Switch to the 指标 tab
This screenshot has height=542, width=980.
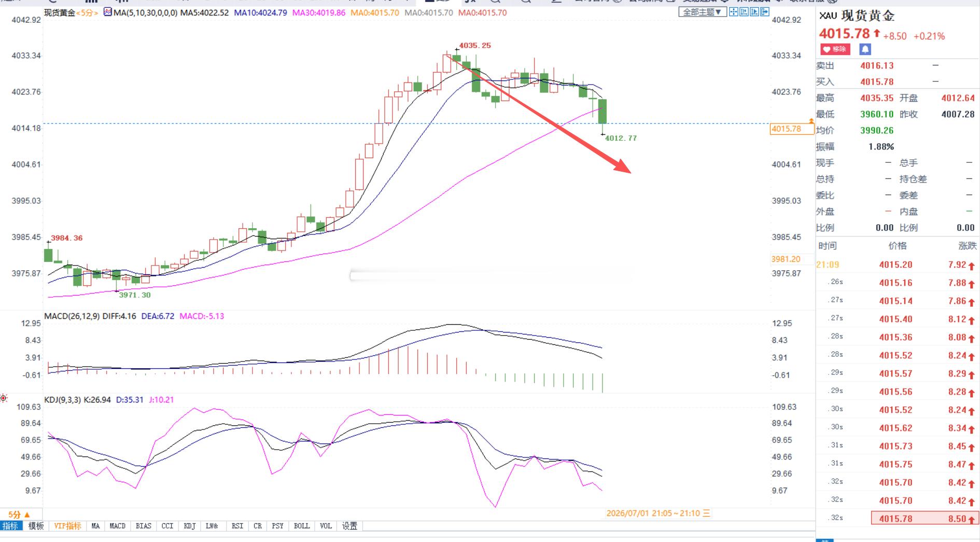click(x=10, y=526)
